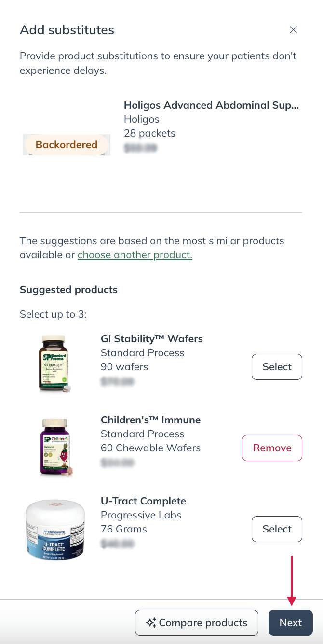323x644 pixels.
Task: Click the Children's Immune product name
Action: 150,420
